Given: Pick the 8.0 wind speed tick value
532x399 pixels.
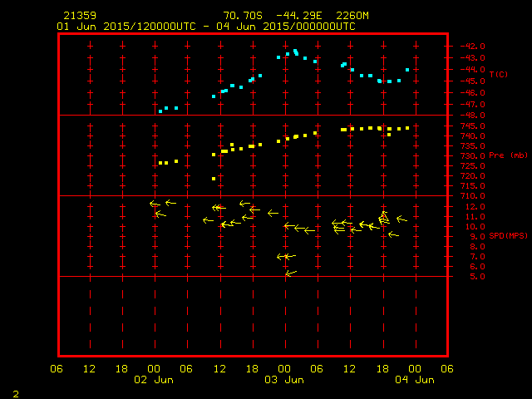Looking at the screenshot, I should pyautogui.click(x=478, y=247).
